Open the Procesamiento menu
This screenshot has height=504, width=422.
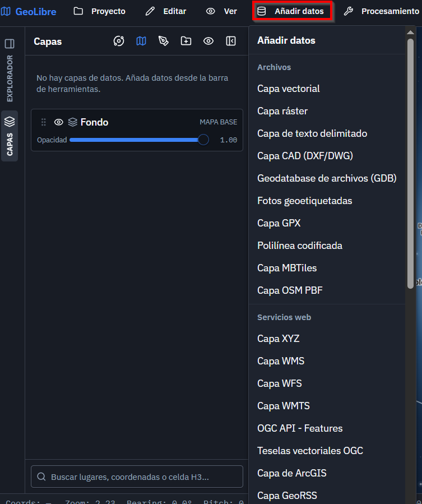(382, 11)
